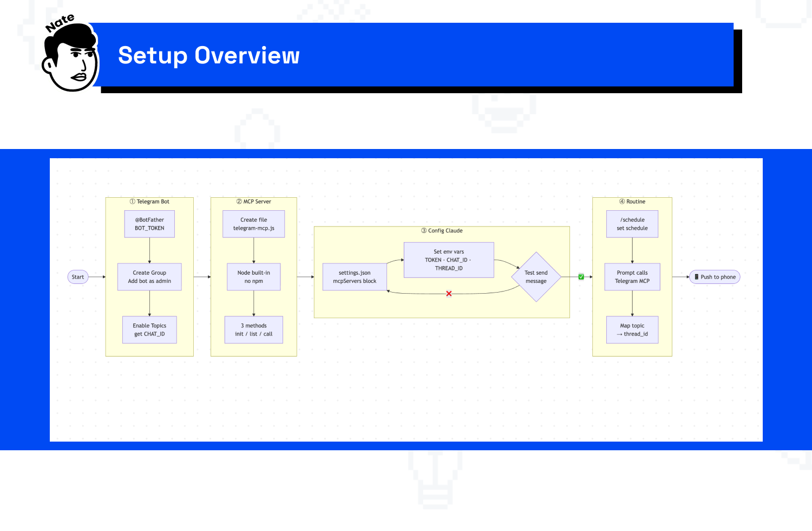Click the "settings.json mcpServers block" box
The height and width of the screenshot is (531, 812).
point(355,277)
